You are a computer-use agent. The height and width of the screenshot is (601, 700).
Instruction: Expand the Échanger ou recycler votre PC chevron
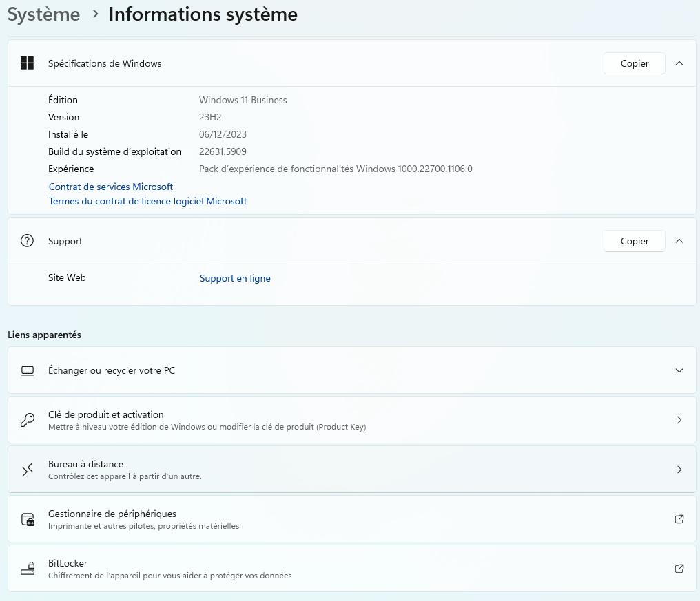point(679,370)
